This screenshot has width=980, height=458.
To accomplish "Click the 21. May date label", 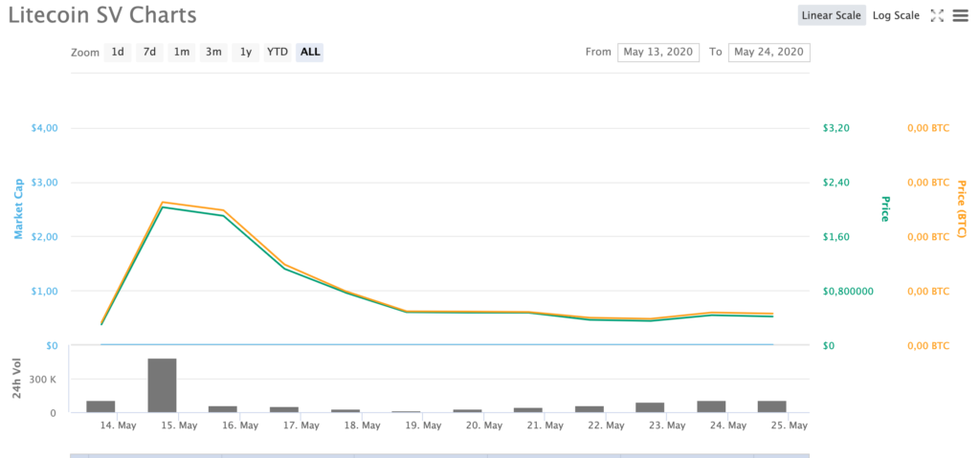I will [546, 425].
